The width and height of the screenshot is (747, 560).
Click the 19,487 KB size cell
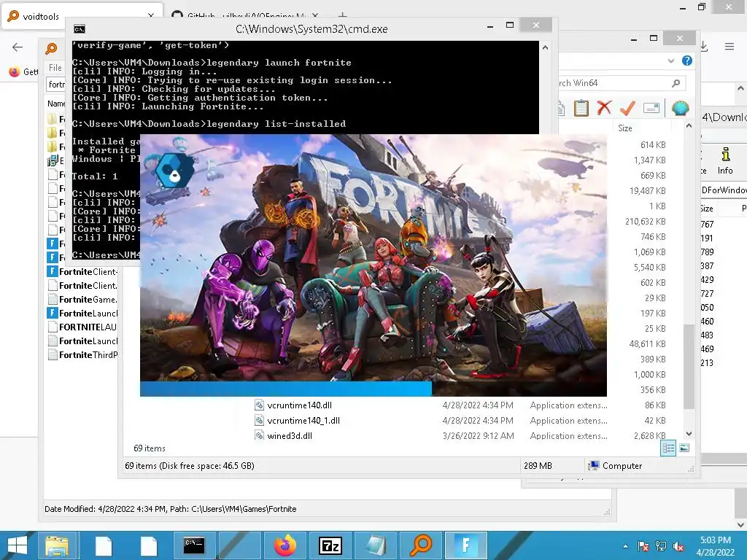pyautogui.click(x=648, y=191)
